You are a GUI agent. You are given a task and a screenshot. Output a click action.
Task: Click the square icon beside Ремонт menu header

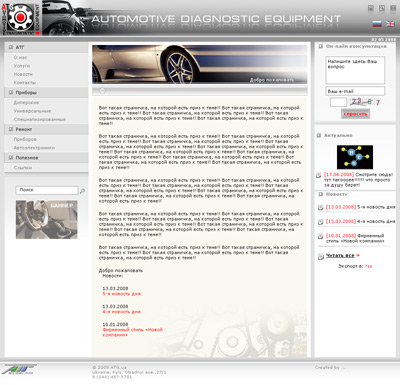point(11,129)
